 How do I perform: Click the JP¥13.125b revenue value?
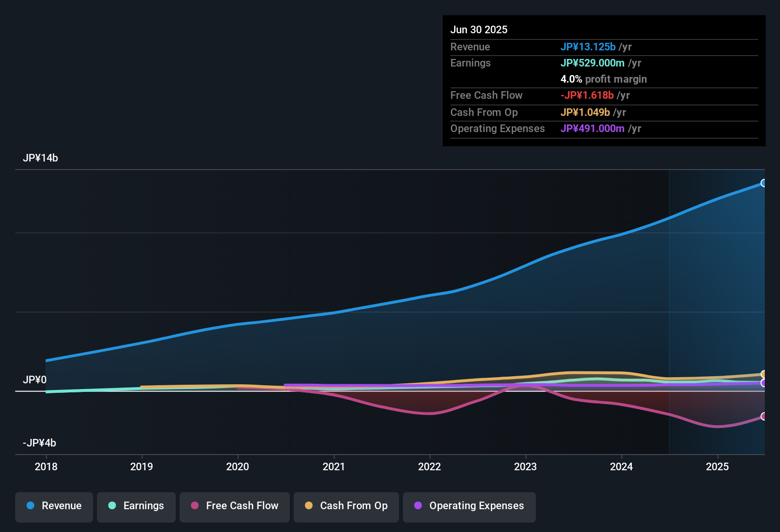[589, 47]
